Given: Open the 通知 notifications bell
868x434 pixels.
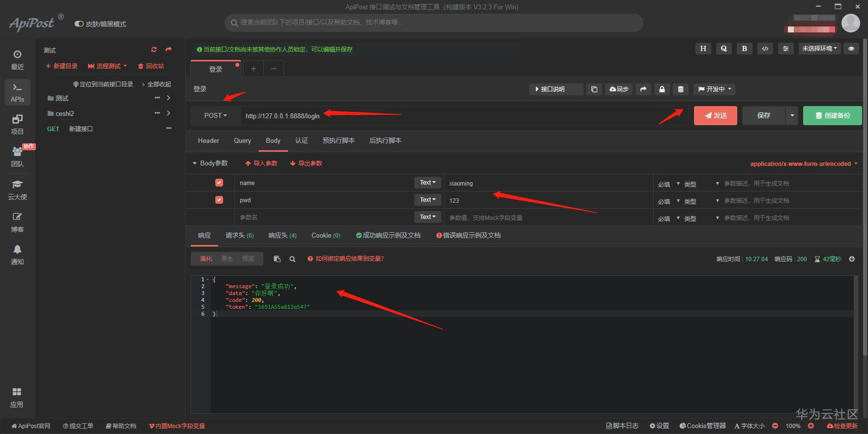Looking at the screenshot, I should click(x=17, y=255).
